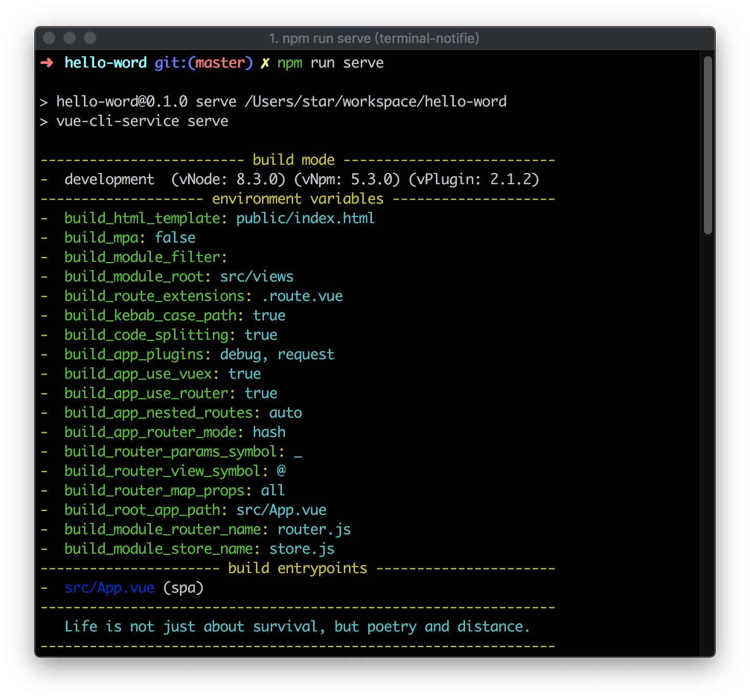
Task: Click 'auto' nested routes value
Action: [285, 413]
